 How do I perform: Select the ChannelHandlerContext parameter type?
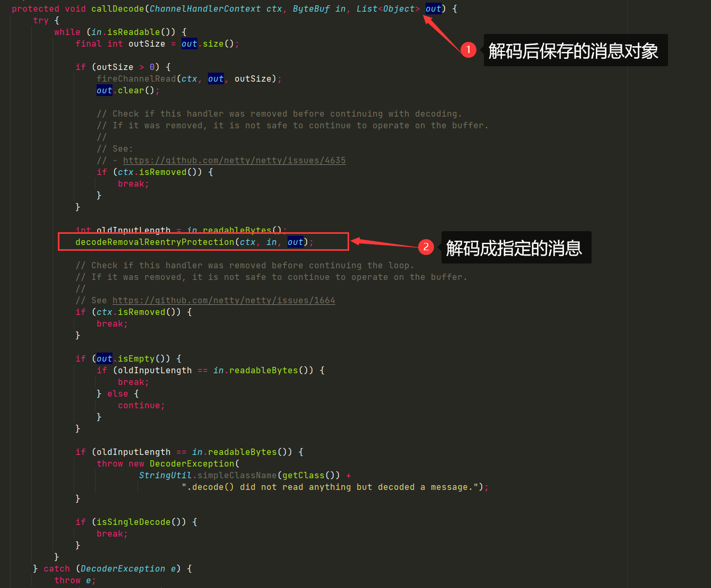pos(205,8)
